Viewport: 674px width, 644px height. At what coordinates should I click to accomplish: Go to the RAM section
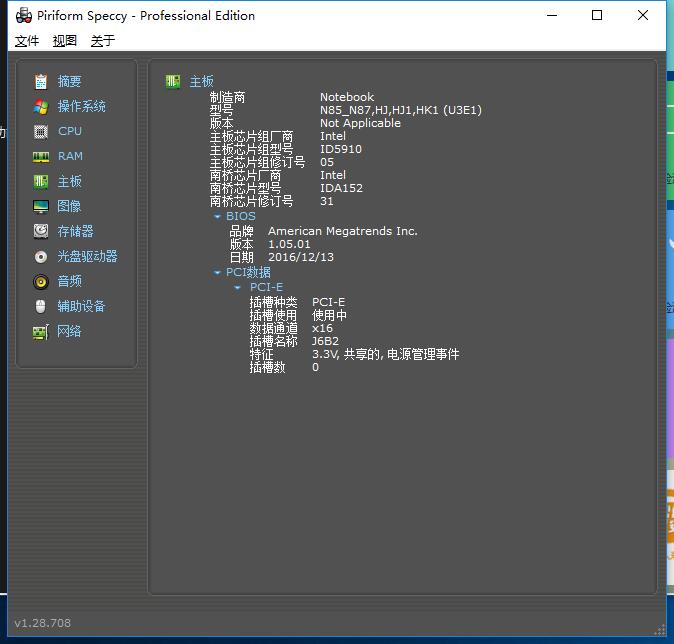click(70, 156)
